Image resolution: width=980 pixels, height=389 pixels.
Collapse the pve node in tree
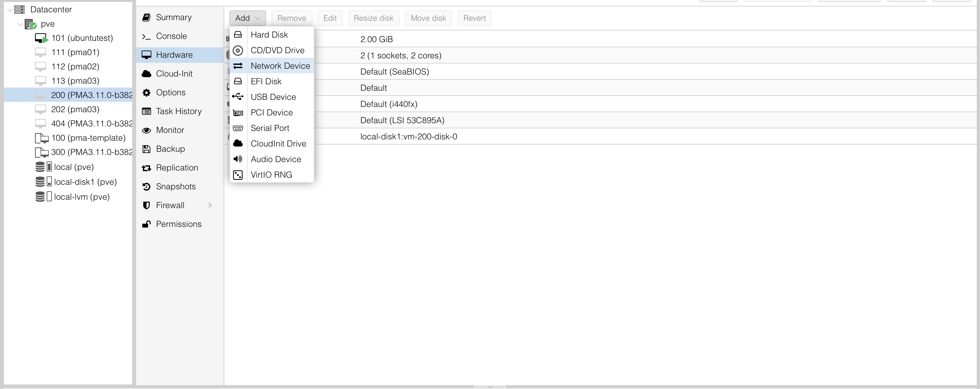coord(20,24)
